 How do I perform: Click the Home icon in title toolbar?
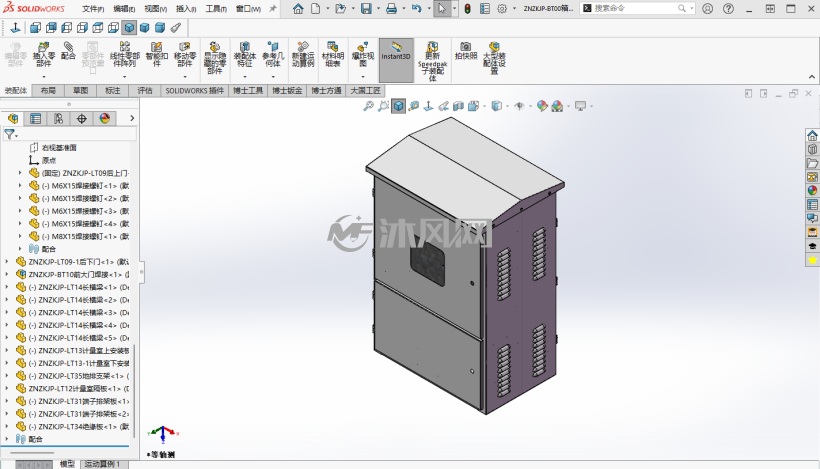[x=298, y=8]
